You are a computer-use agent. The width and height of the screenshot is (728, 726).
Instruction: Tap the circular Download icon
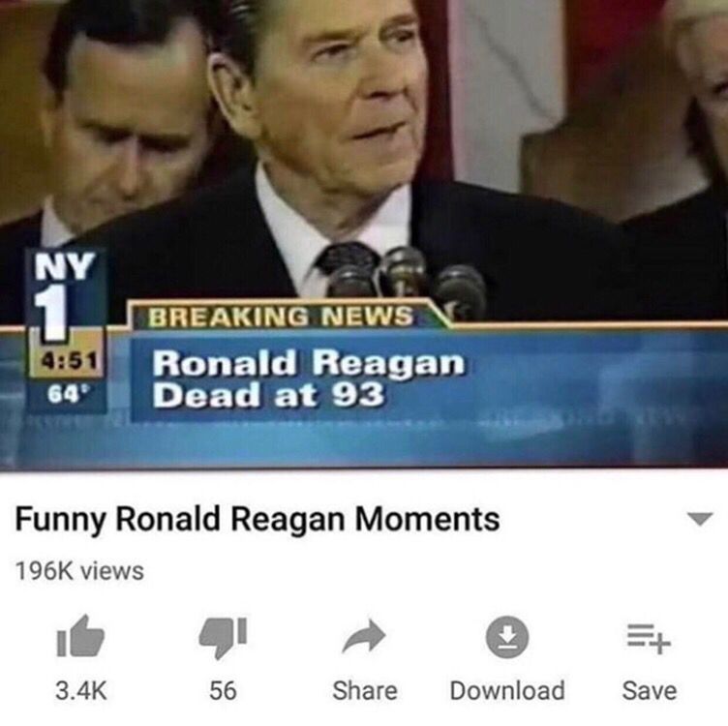[507, 637]
